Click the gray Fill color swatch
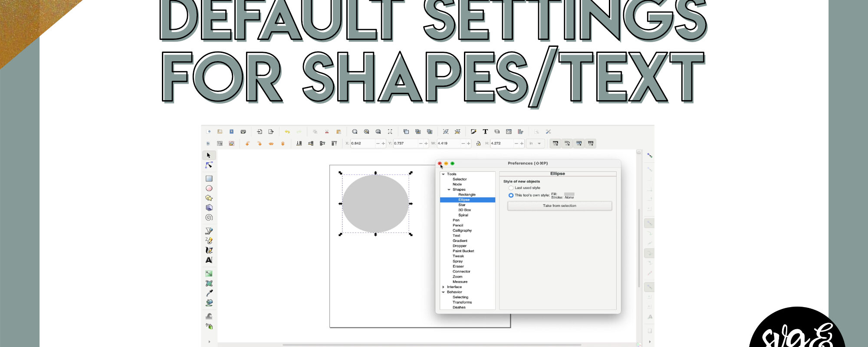The image size is (868, 347). click(569, 194)
